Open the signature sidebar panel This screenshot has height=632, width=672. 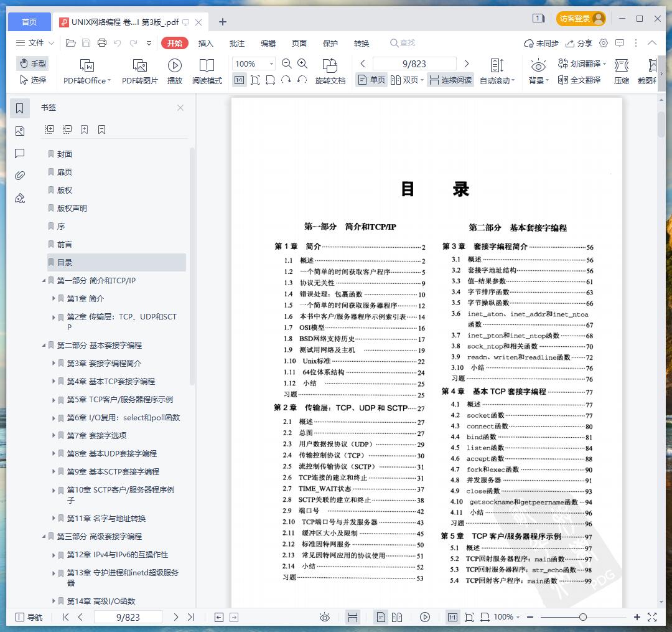pos(20,198)
